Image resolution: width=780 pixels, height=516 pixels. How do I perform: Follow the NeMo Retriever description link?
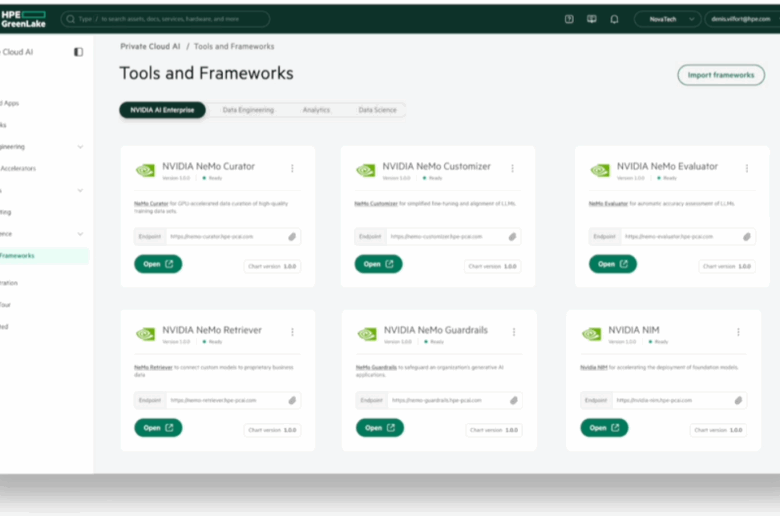(x=153, y=367)
